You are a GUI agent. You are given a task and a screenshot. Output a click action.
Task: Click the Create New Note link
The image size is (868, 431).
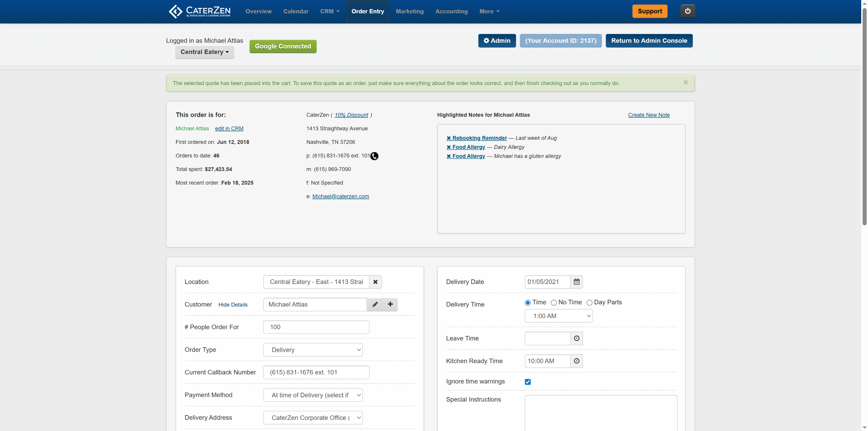[649, 115]
